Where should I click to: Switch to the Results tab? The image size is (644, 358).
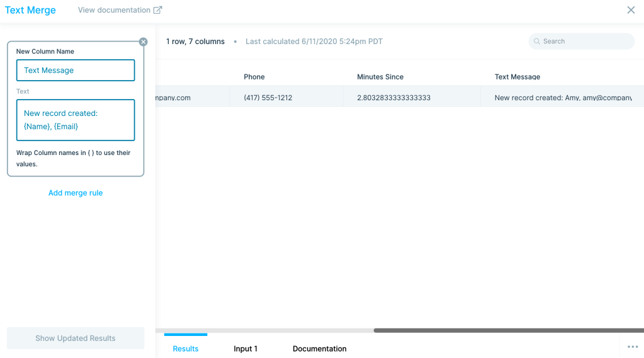186,349
